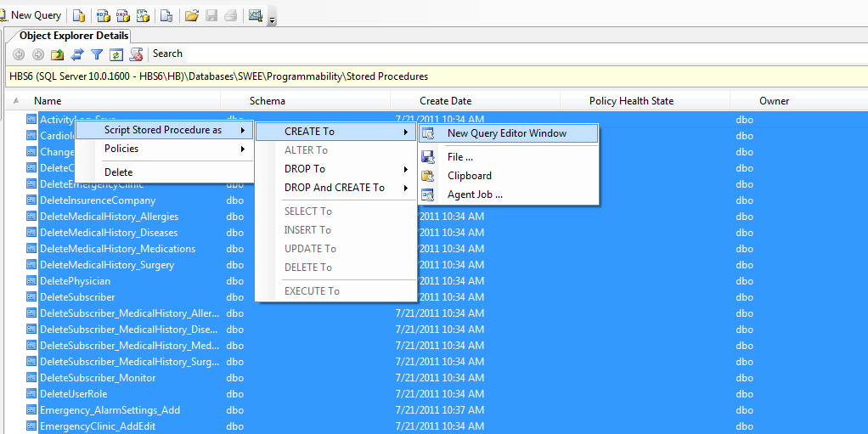Click the DeletePhysician procedure icon
Viewport: 868px width, 434px height.
coord(31,281)
